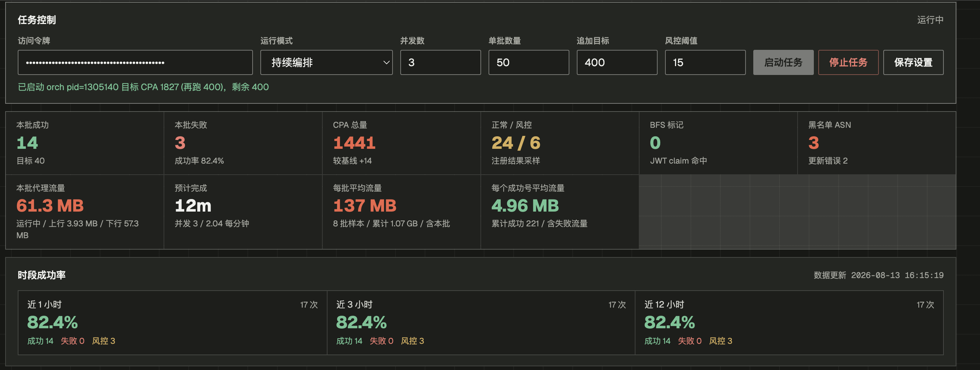Click 成功 14 in the 近 3 小时 card

coord(349,341)
